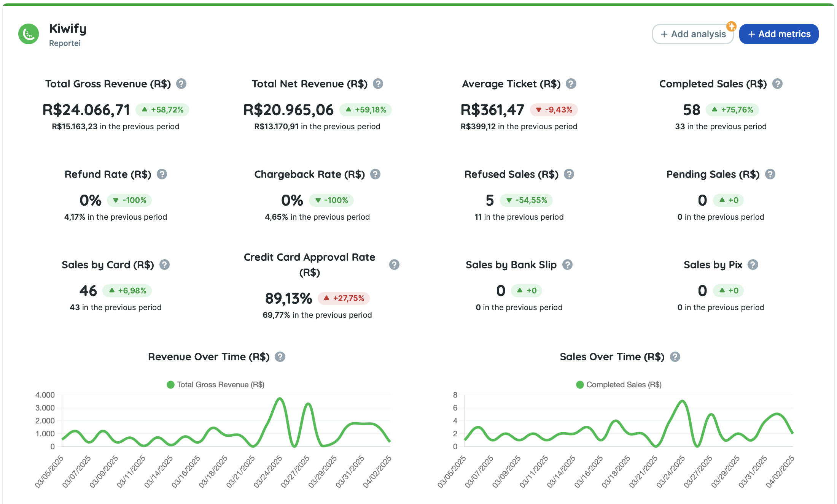Click the Reportei account link

pos(65,43)
